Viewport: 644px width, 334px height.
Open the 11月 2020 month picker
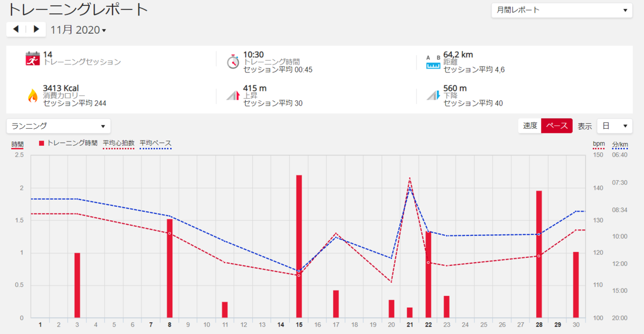(78, 30)
